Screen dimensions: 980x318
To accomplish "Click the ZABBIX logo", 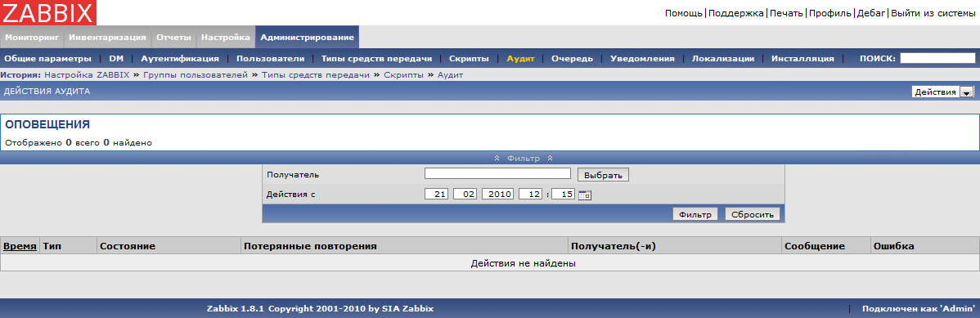I will 48,12.
